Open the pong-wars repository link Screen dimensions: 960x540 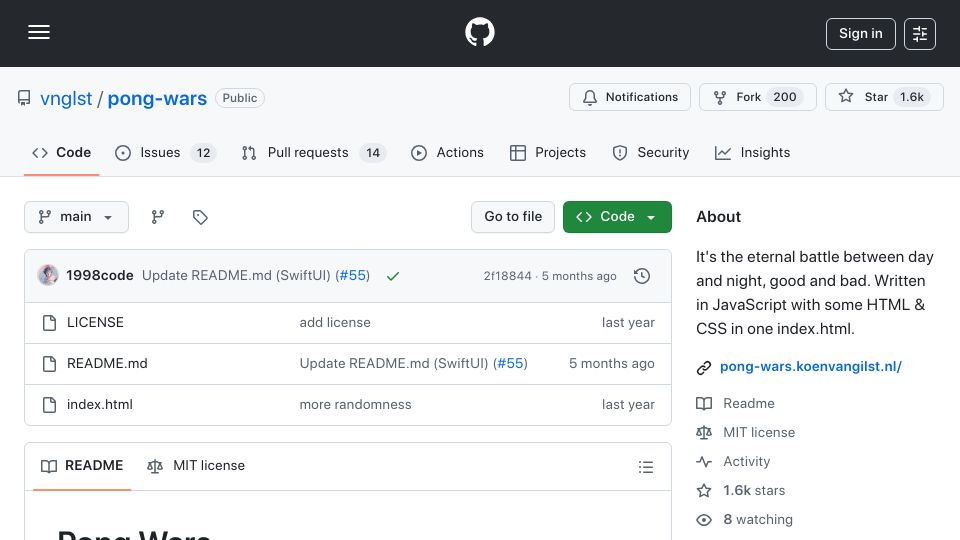[x=157, y=99]
